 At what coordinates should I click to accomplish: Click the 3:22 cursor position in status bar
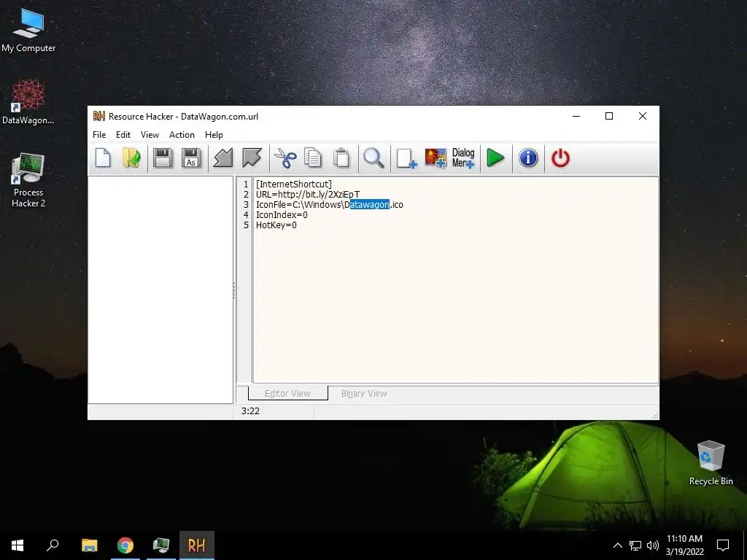click(250, 411)
